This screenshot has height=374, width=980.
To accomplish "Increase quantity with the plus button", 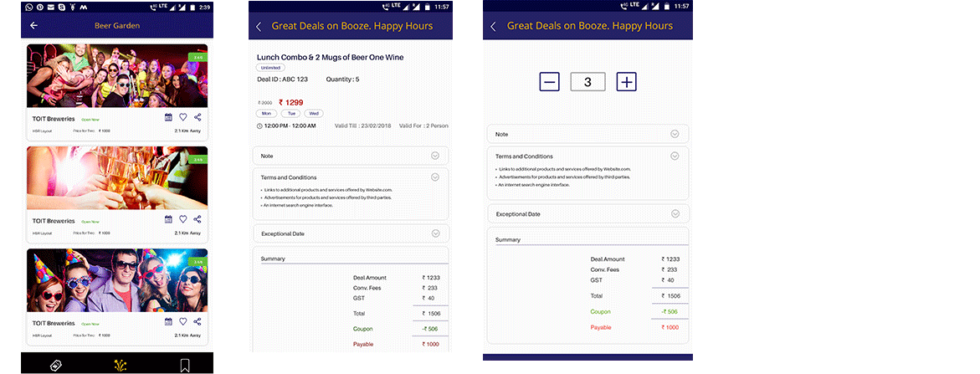I will tap(627, 82).
